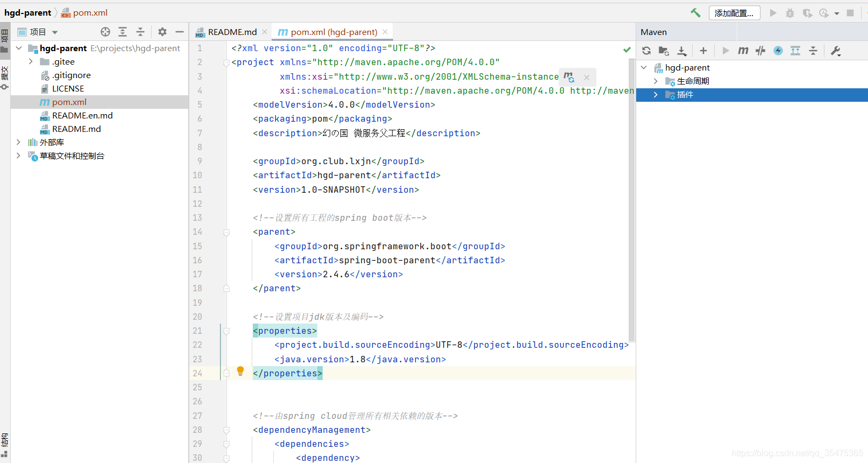Expand the .gitee folder
This screenshot has width=868, height=463.
tap(31, 61)
